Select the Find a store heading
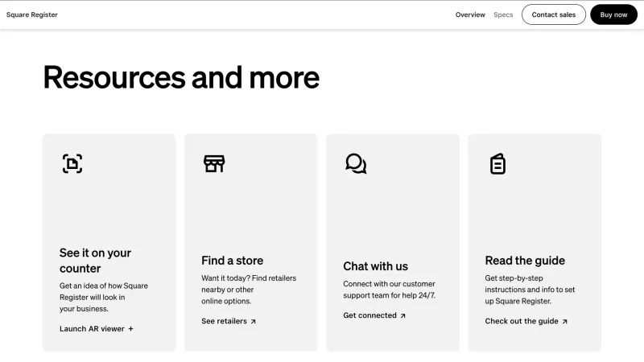This screenshot has width=644, height=362. coord(232,260)
